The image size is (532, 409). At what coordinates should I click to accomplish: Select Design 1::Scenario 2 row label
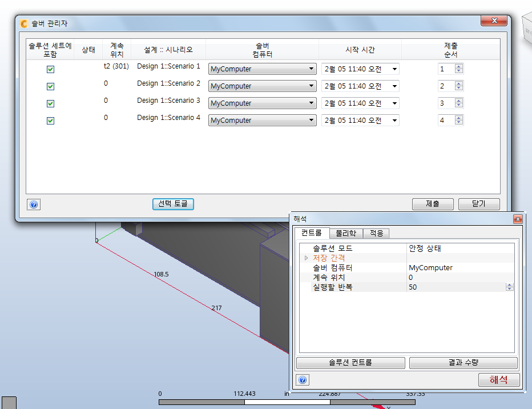click(168, 83)
